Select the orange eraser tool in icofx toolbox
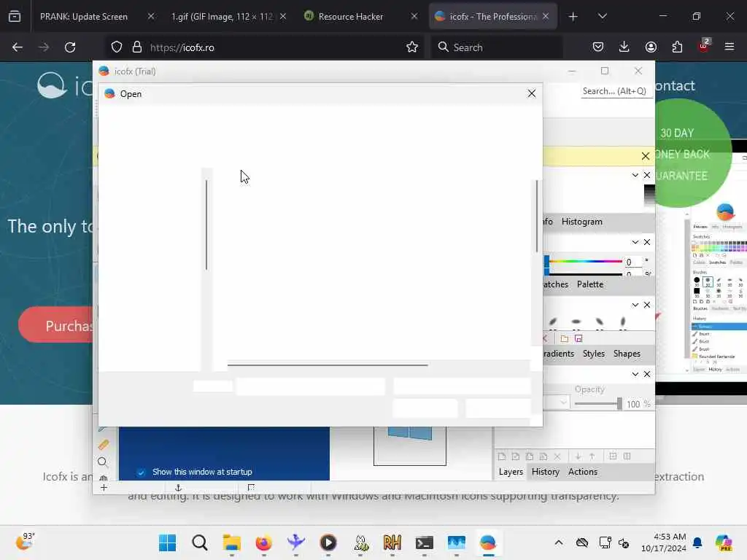747x560 pixels. coord(104,445)
